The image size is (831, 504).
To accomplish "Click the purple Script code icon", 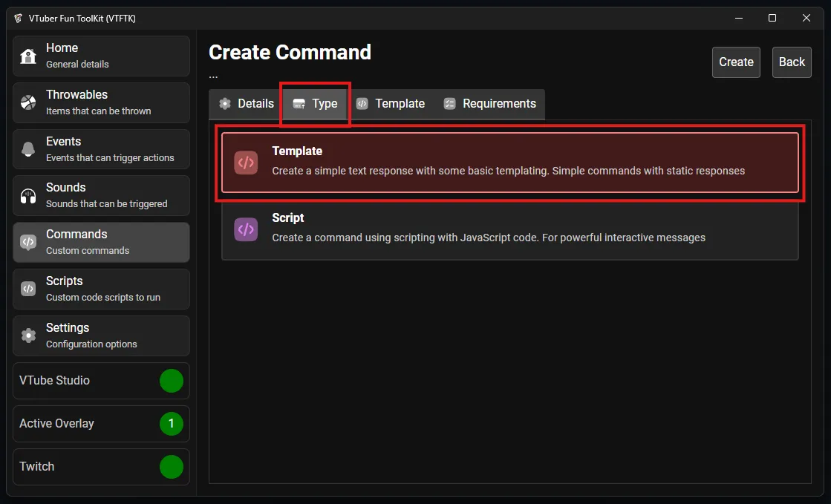I will (246, 229).
